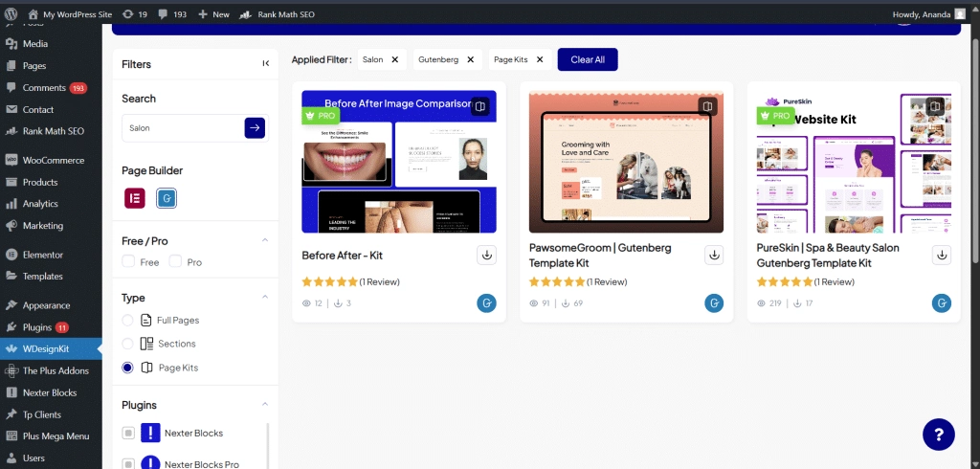Collapse the Type filter section

[x=265, y=297]
